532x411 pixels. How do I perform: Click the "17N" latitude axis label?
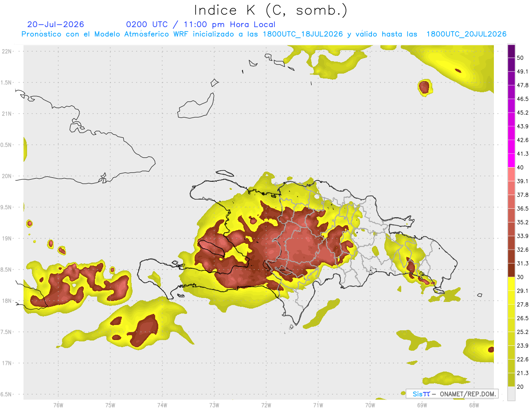8,364
